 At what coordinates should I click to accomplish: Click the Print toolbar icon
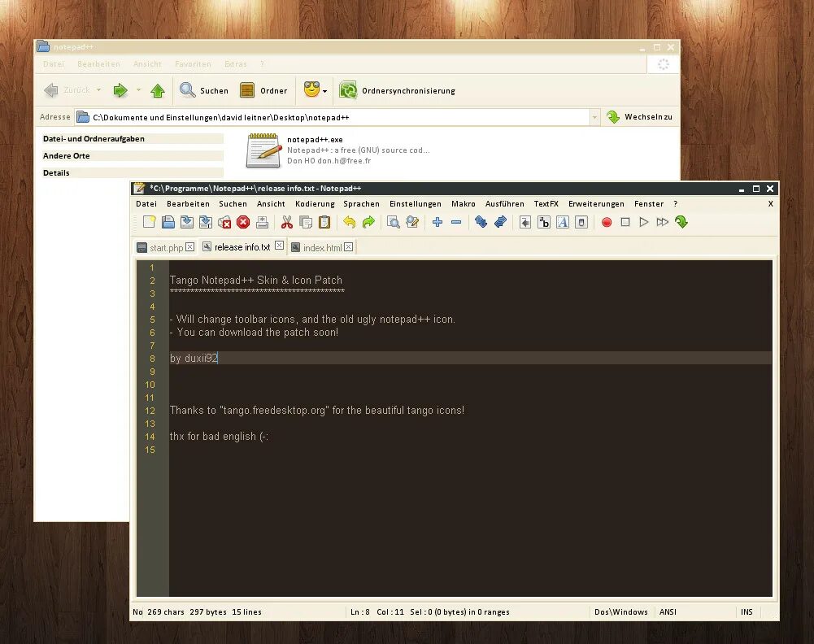(262, 222)
